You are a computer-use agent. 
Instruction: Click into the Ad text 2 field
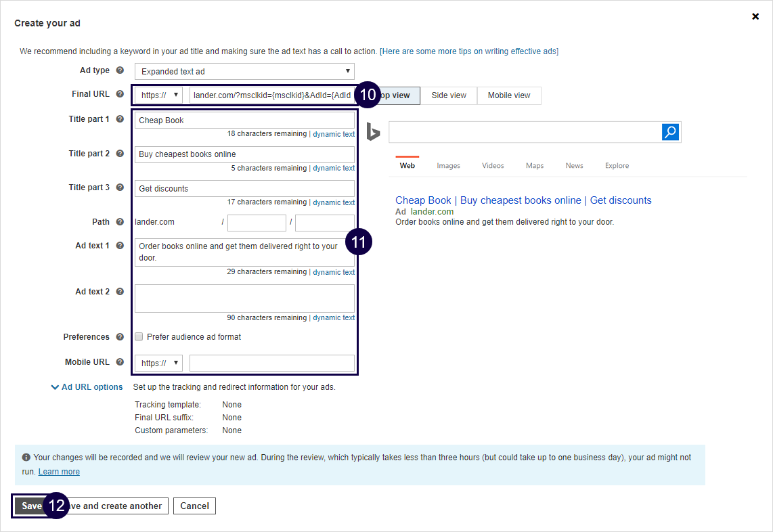[x=244, y=298]
